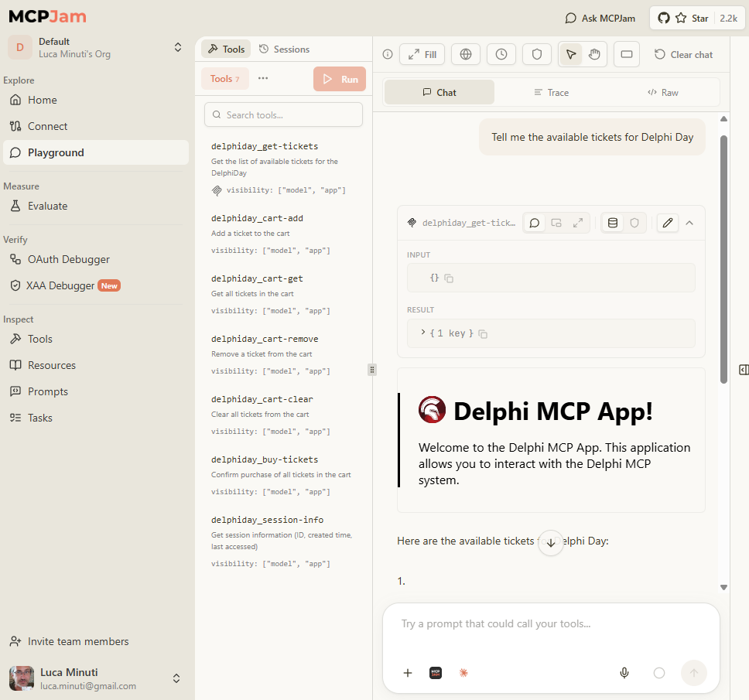
Task: Go to Home in sidebar
Action: tap(96, 100)
